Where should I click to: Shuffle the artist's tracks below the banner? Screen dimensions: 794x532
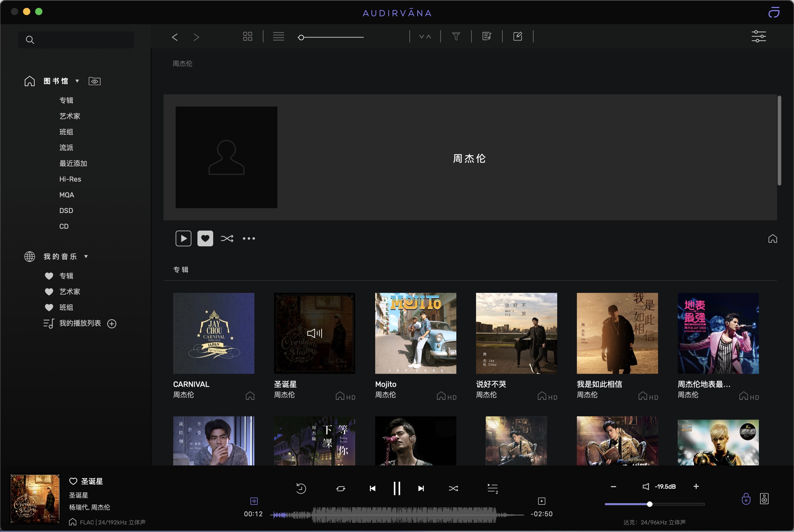pos(227,238)
